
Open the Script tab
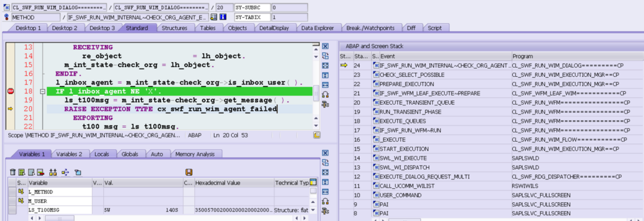(435, 28)
